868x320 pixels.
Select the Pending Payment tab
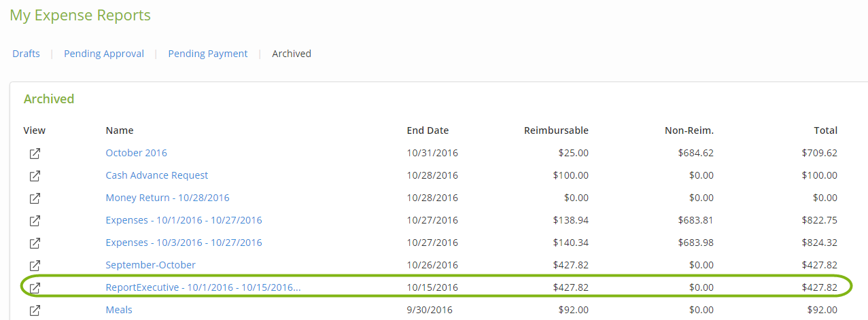coord(208,54)
